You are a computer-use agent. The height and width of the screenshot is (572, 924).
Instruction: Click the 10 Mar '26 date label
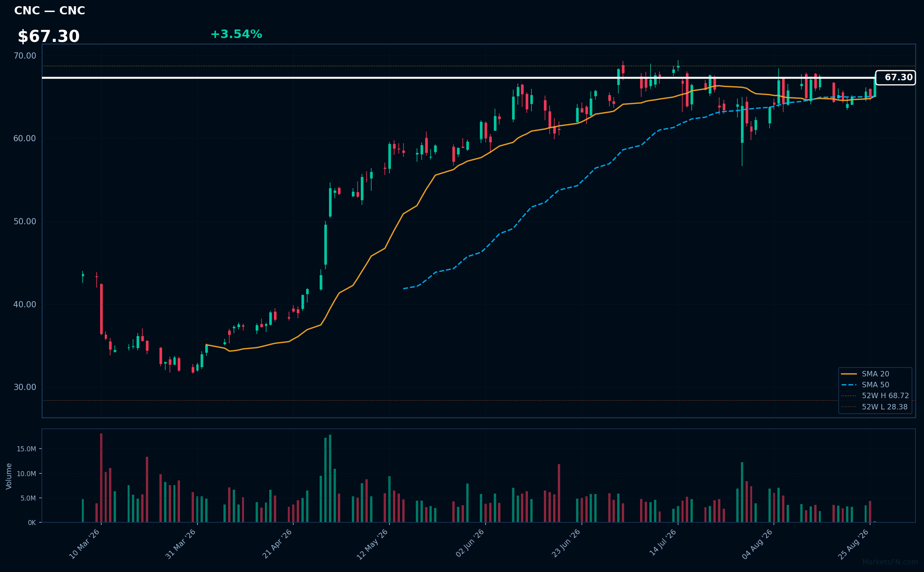pos(85,544)
